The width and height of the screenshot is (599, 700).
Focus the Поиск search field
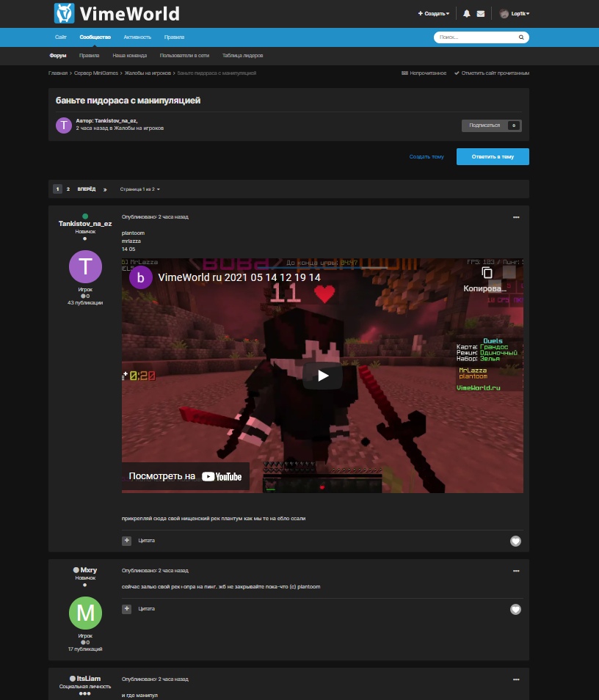[476, 37]
